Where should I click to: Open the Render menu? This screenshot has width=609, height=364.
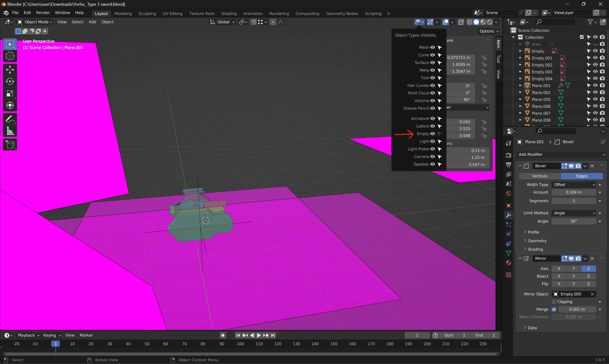tap(43, 13)
